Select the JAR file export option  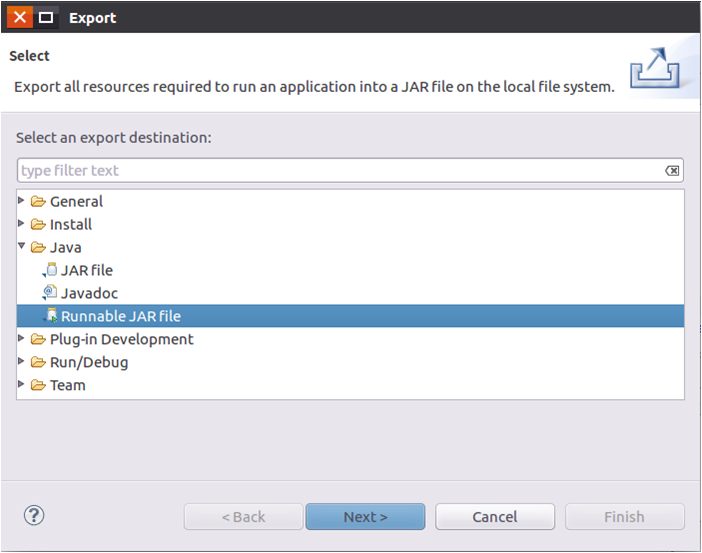coord(87,270)
